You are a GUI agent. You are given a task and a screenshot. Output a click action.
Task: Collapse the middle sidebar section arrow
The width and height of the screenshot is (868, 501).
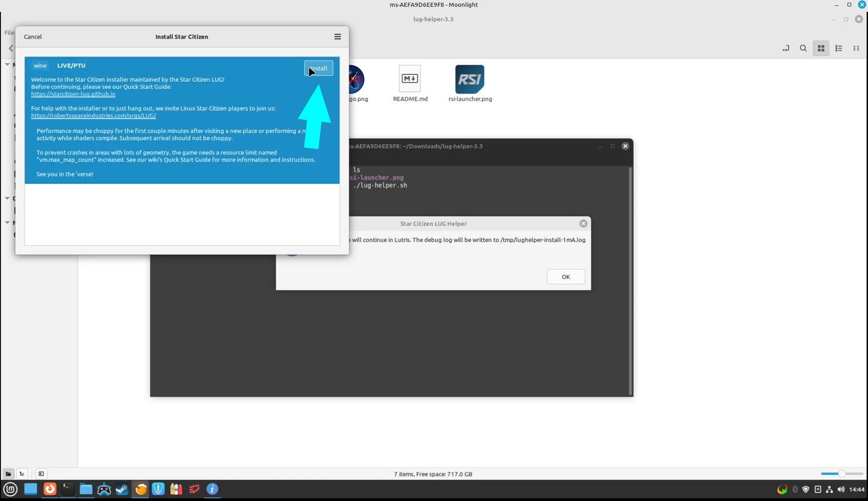pyautogui.click(x=7, y=198)
